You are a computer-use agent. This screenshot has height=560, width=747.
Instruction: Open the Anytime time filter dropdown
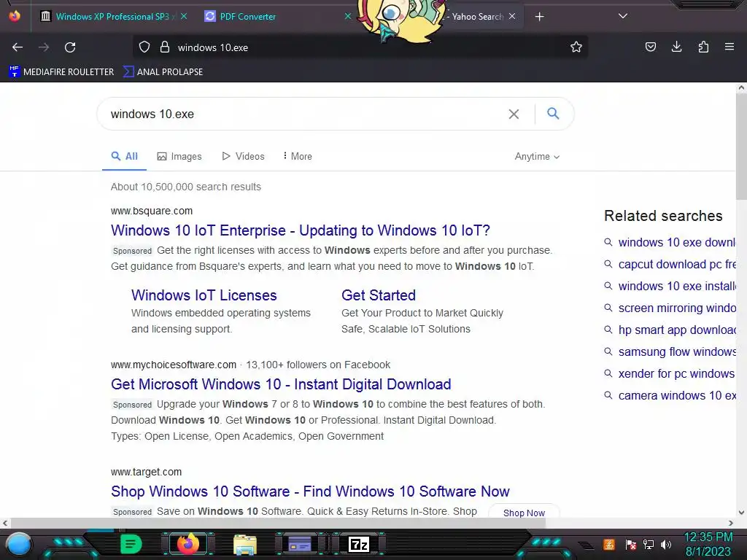pos(537,156)
